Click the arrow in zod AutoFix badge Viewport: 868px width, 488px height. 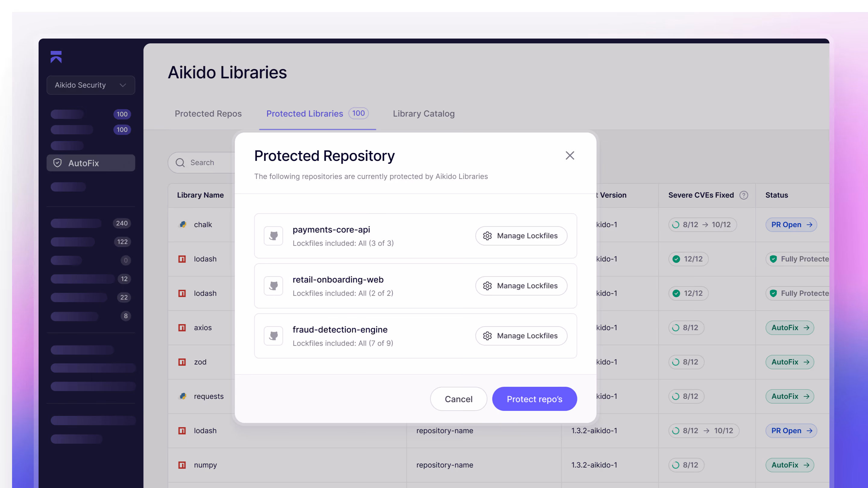coord(806,362)
